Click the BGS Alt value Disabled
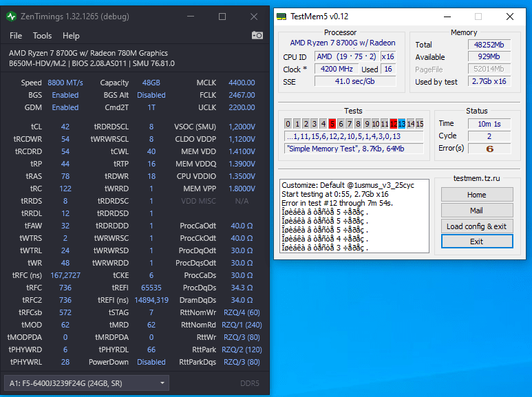Image resolution: width=532 pixels, height=397 pixels. pyautogui.click(x=151, y=95)
